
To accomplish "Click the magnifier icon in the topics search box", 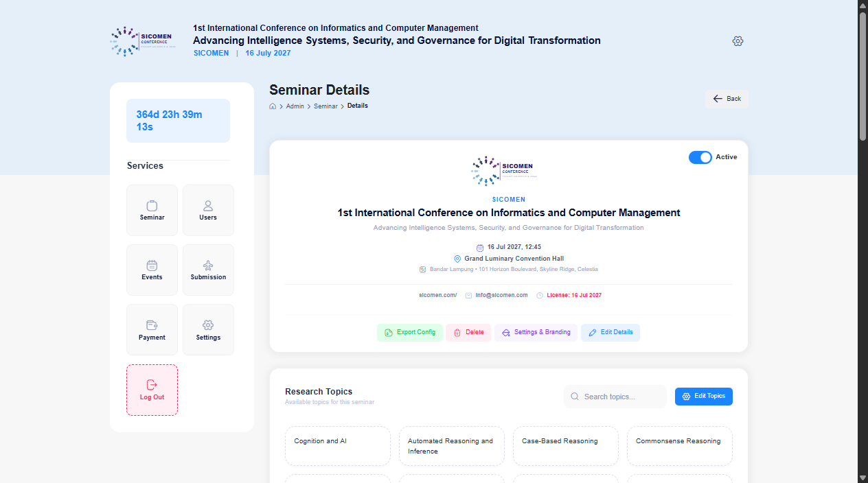I will click(x=575, y=397).
